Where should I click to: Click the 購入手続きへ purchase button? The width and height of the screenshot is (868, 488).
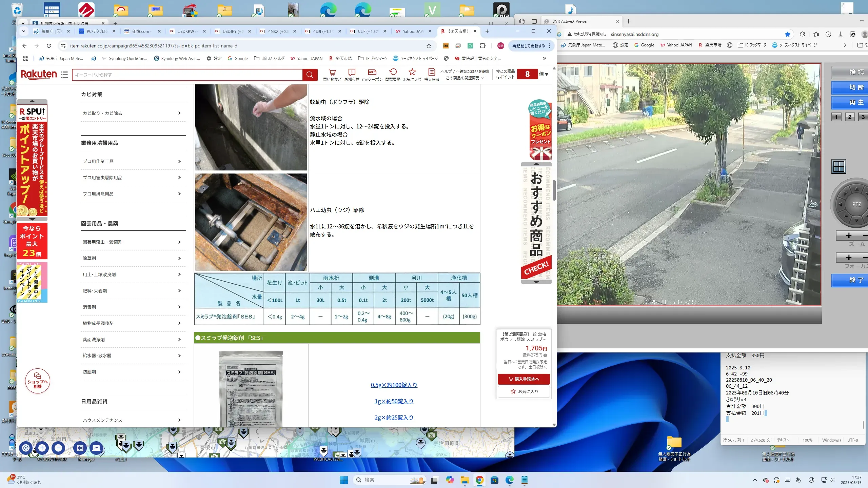coord(524,379)
